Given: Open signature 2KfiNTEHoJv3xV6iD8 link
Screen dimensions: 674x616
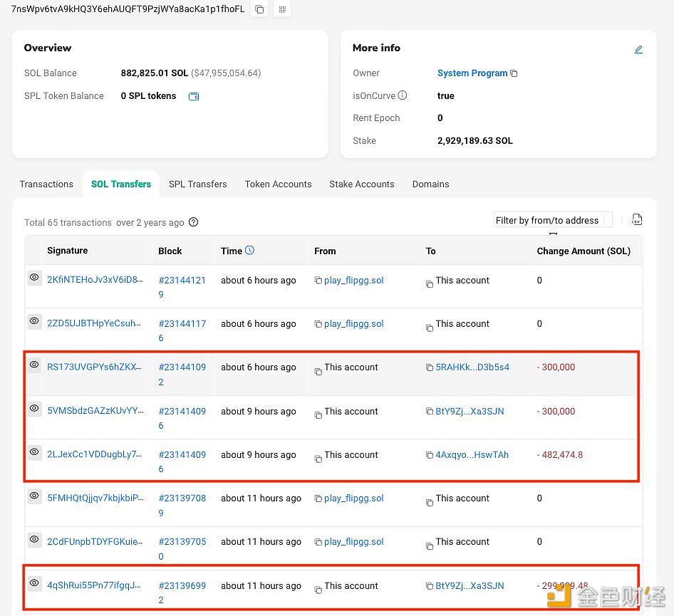Looking at the screenshot, I should click(x=95, y=280).
